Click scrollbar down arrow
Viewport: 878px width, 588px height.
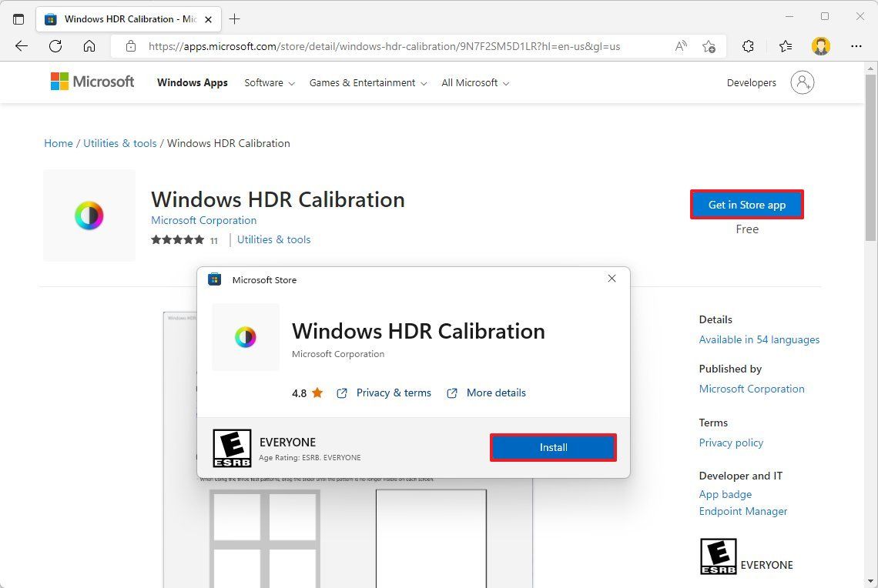click(x=870, y=581)
